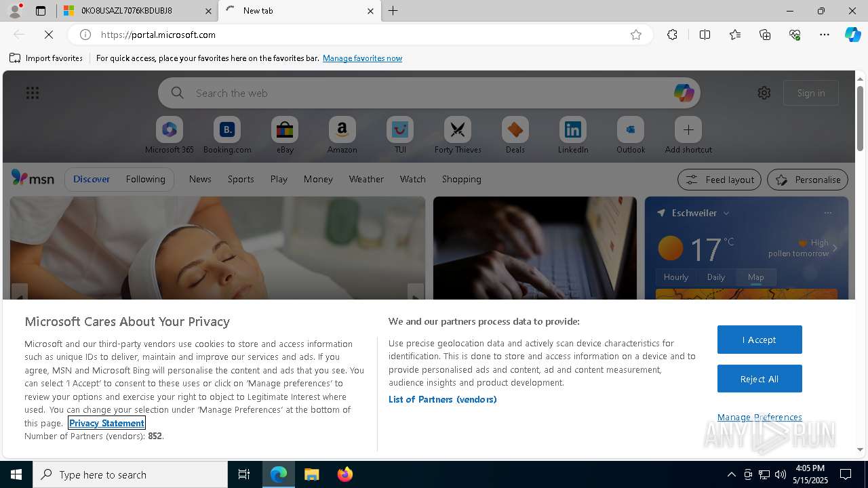This screenshot has height=488, width=868.
Task: Open Money section
Action: pos(318,179)
